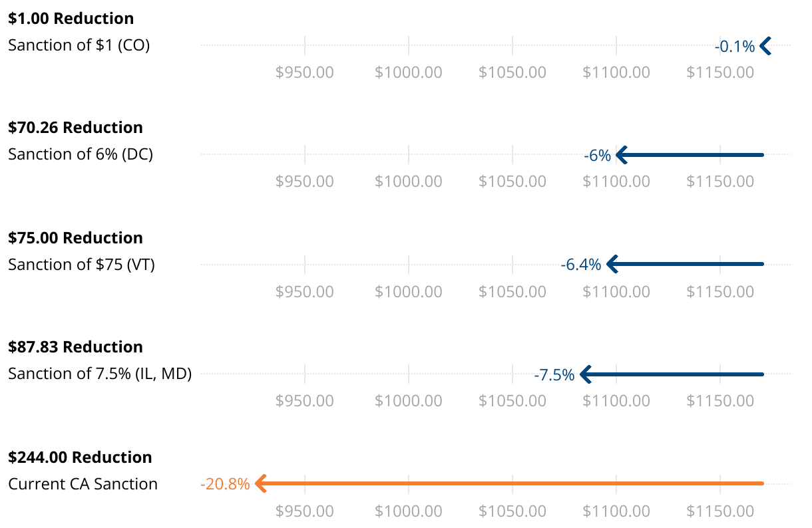The width and height of the screenshot is (812, 528).
Task: Select the blue DC 6% sanction bar
Action: 690,155
